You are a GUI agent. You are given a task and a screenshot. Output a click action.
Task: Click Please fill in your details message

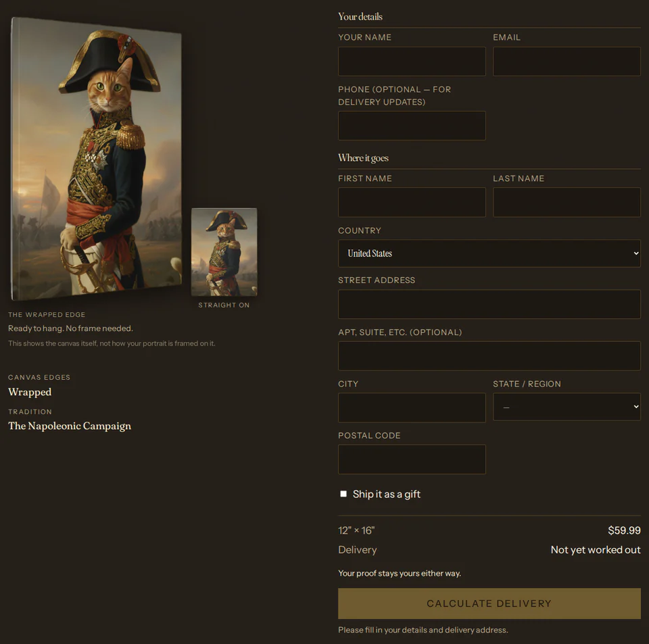coord(423,630)
